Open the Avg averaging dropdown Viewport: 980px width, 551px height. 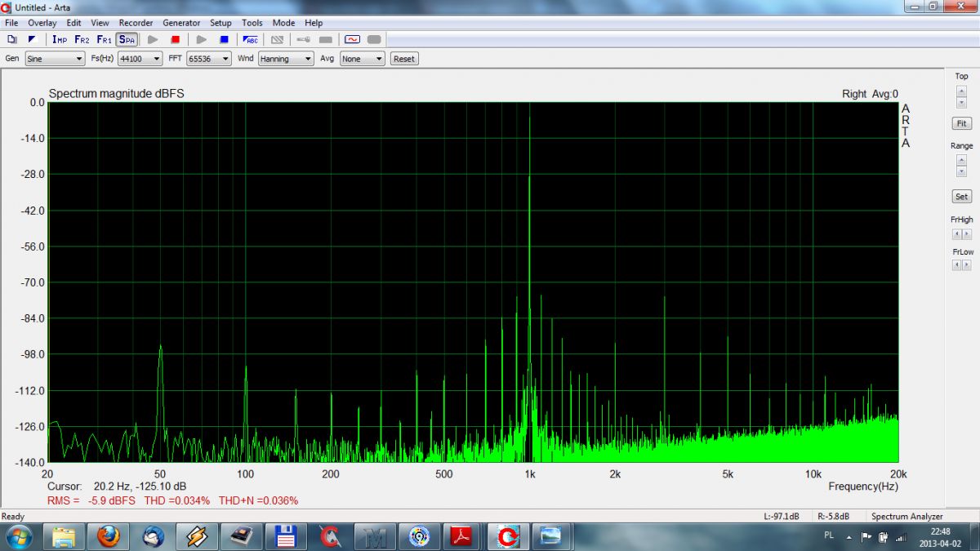pyautogui.click(x=363, y=59)
